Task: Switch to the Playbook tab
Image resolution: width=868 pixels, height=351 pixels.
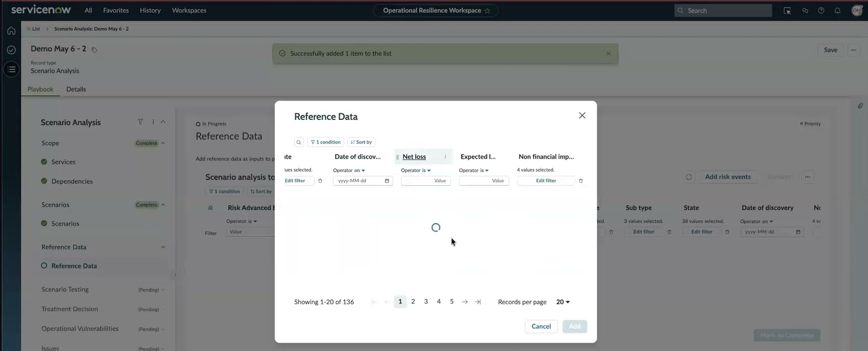Action: 40,89
